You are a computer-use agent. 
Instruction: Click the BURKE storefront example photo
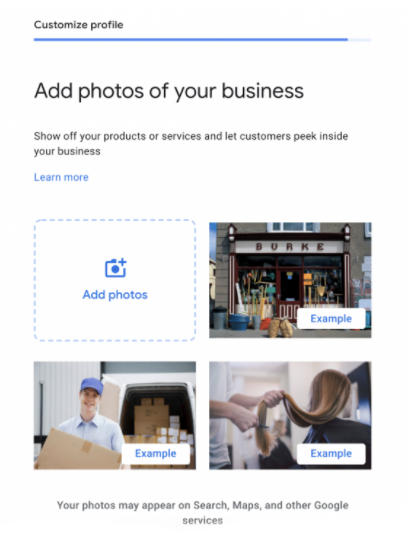tap(290, 280)
